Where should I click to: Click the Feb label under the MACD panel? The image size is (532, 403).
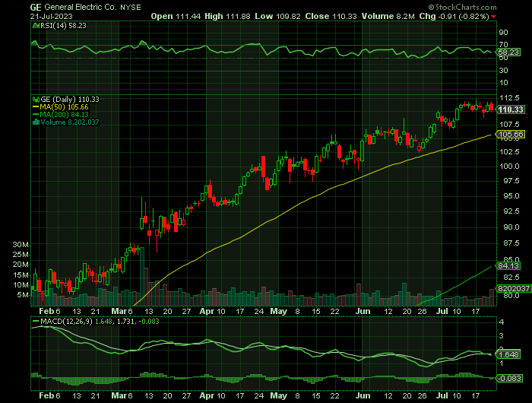[x=46, y=395]
